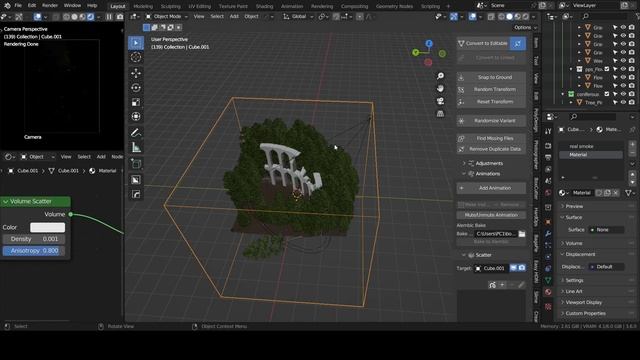Disable render for Tree_Pi camera icon

click(632, 102)
